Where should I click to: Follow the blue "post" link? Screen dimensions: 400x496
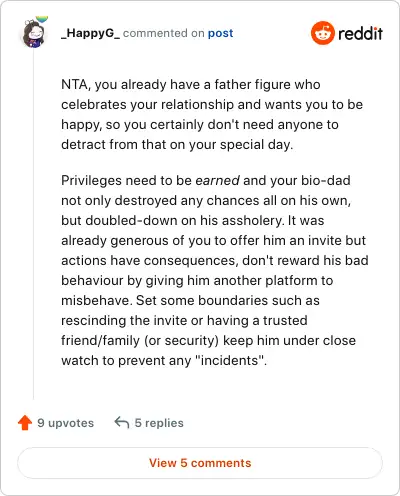pyautogui.click(x=220, y=33)
